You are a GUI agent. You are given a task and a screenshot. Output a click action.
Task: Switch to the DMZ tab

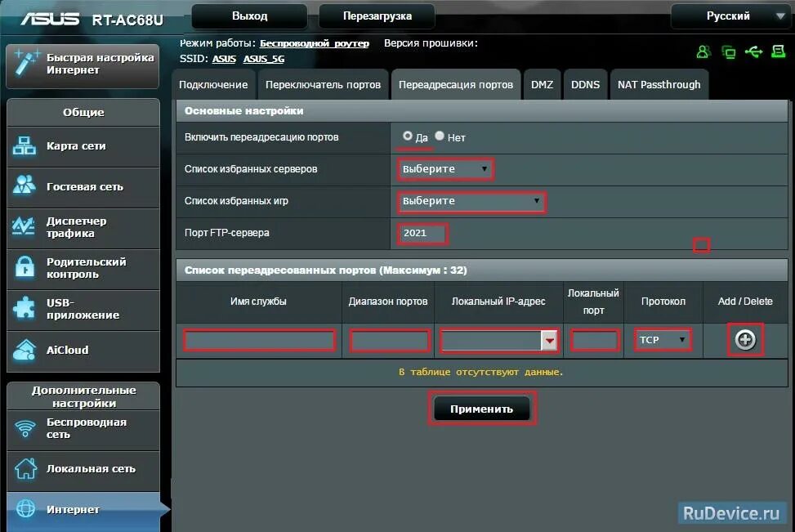click(542, 85)
